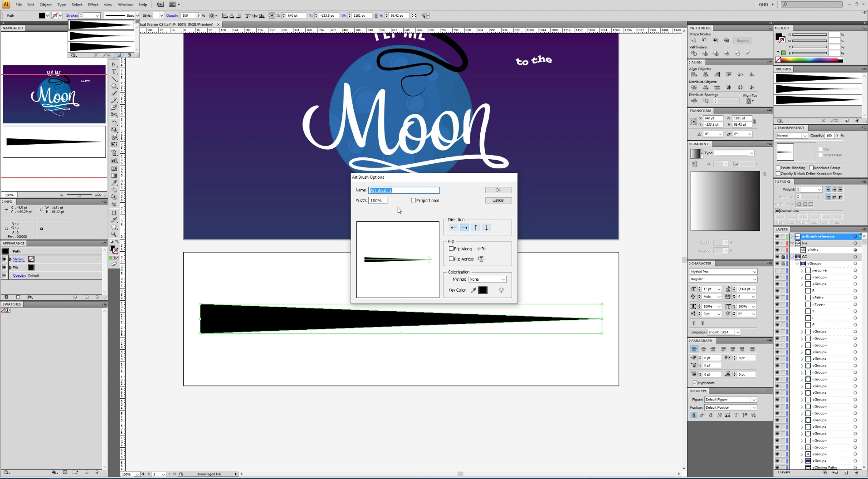Toggle the Dashed Line checkbox
868x479 pixels.
(777, 210)
